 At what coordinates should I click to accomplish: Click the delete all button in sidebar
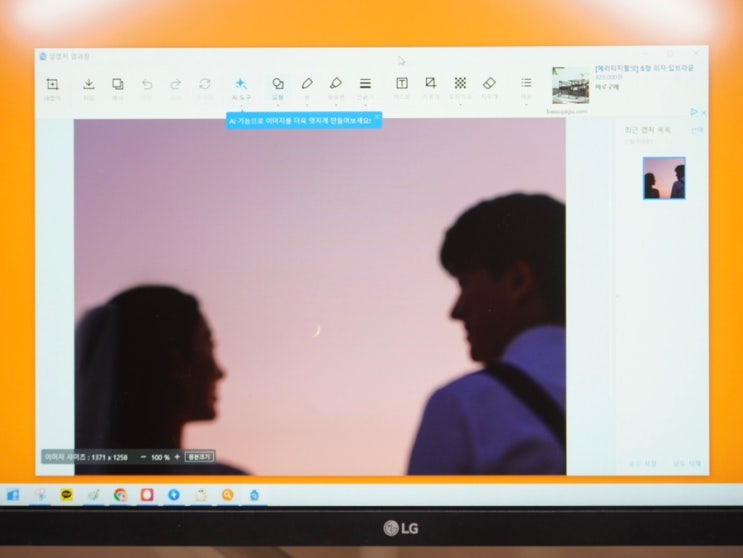[x=687, y=463]
